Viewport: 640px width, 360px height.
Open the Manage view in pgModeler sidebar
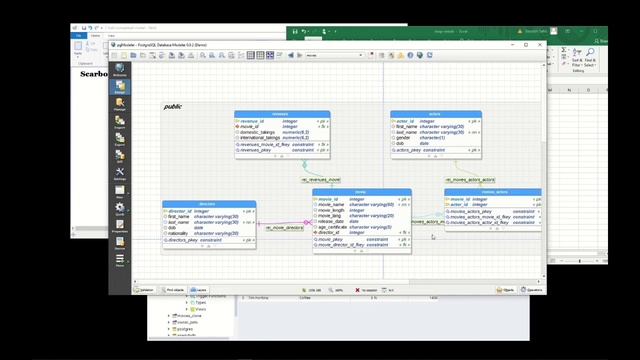[120, 104]
